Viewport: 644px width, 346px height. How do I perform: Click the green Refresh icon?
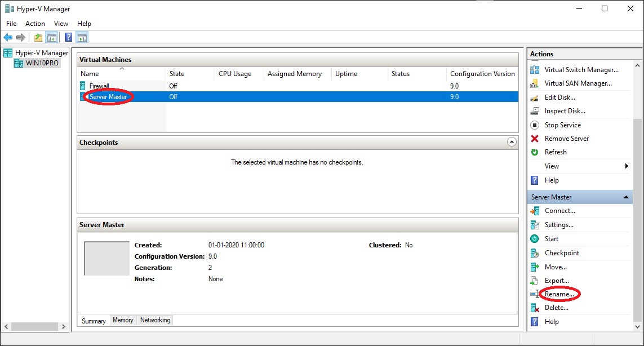pyautogui.click(x=535, y=152)
